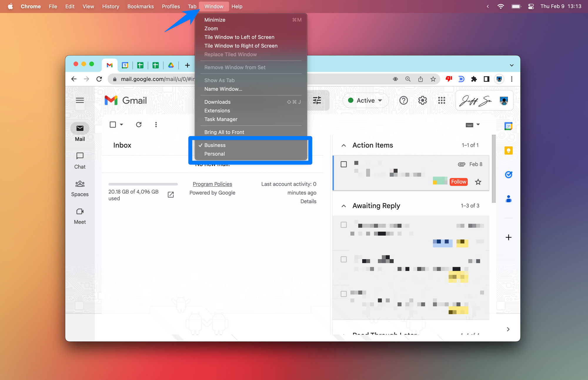Open the Google Drive tab

pyautogui.click(x=171, y=65)
